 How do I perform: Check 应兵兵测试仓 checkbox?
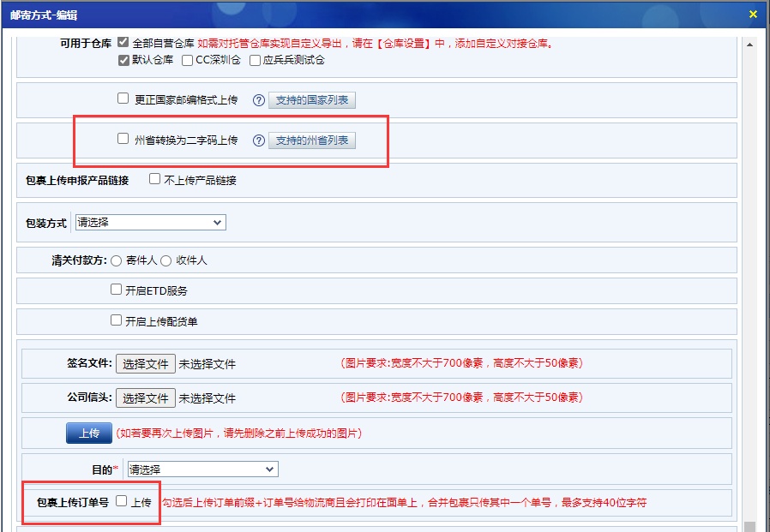pyautogui.click(x=255, y=60)
